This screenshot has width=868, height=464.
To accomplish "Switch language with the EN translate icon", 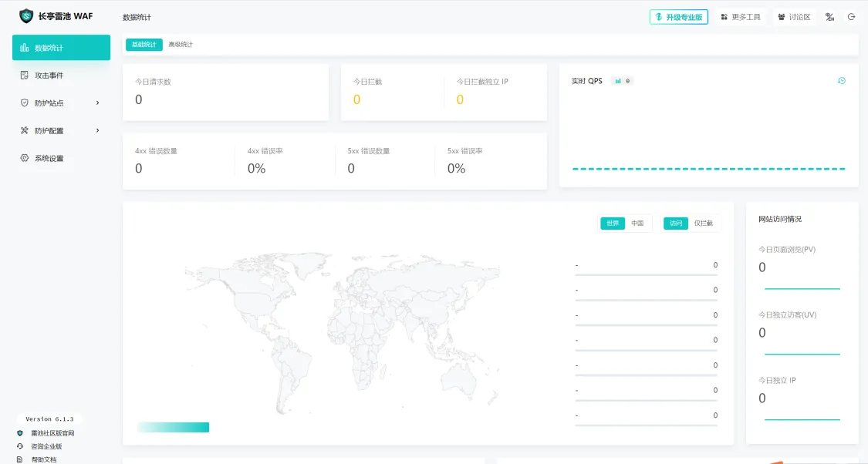I will click(x=830, y=17).
